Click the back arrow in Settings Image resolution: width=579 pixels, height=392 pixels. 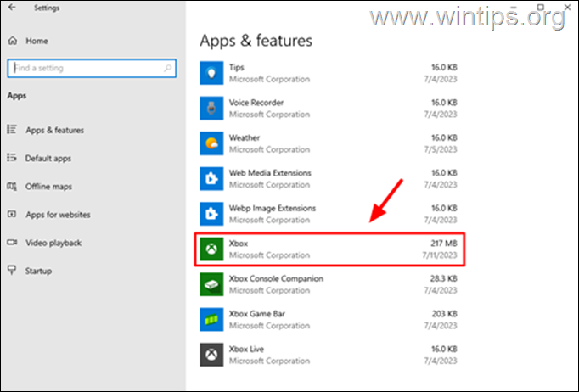[12, 8]
